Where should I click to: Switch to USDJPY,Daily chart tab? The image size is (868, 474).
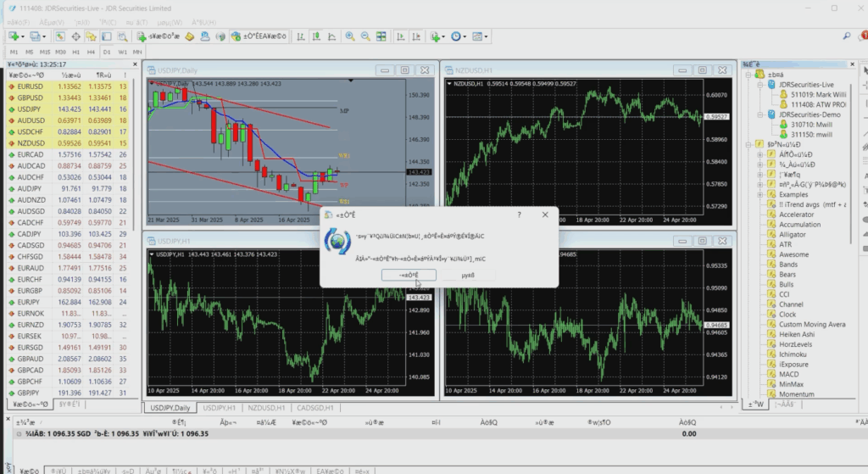pyautogui.click(x=170, y=408)
